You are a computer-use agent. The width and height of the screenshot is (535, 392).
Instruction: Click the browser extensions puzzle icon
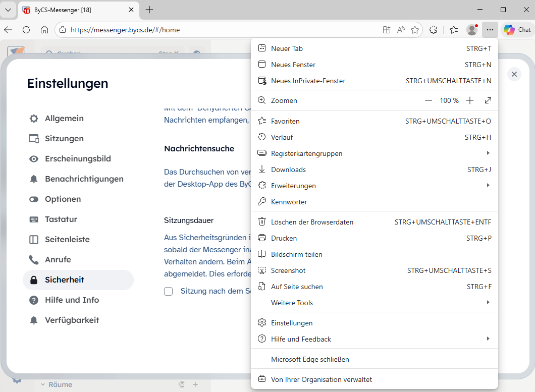pyautogui.click(x=433, y=30)
